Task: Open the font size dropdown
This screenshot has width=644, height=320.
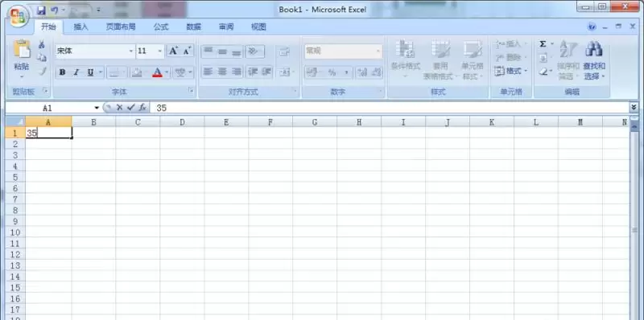Action: 160,51
